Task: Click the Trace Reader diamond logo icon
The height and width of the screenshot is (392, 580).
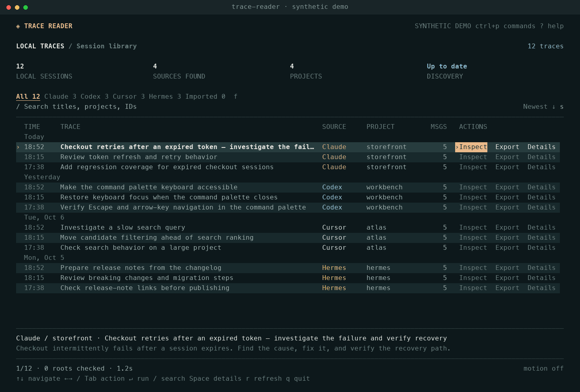Action: point(18,26)
